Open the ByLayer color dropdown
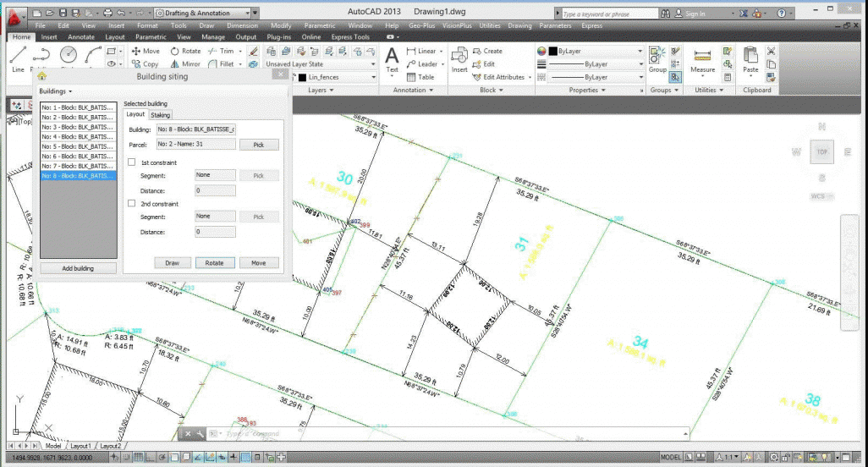 click(596, 51)
